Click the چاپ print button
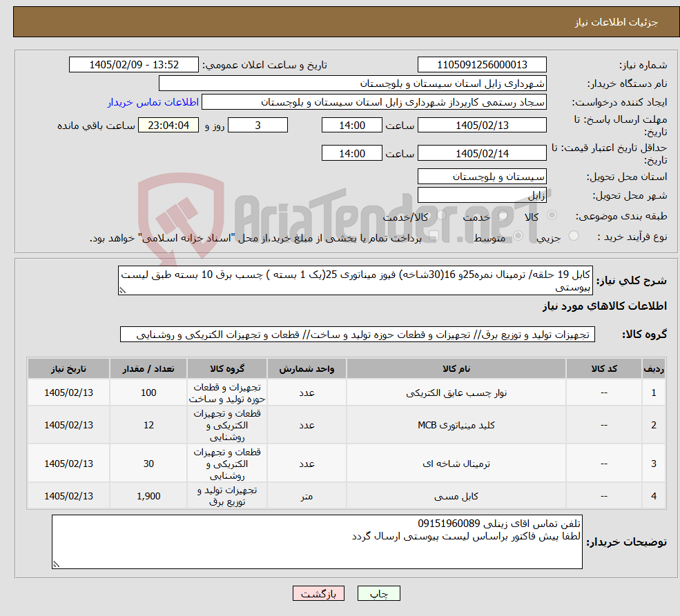Viewport: 680px width, 616px height. pos(378,593)
